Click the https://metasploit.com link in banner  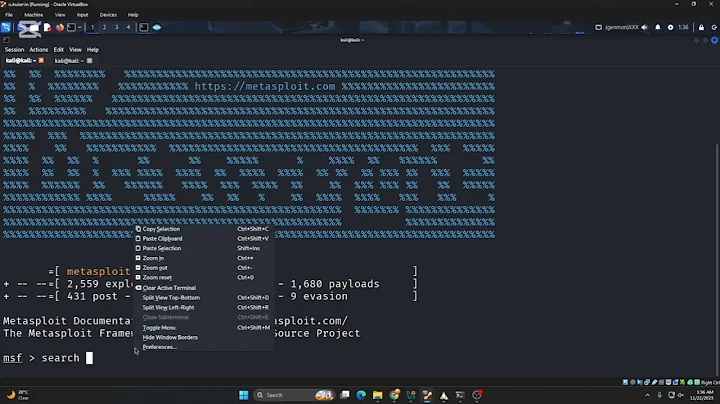[265, 86]
